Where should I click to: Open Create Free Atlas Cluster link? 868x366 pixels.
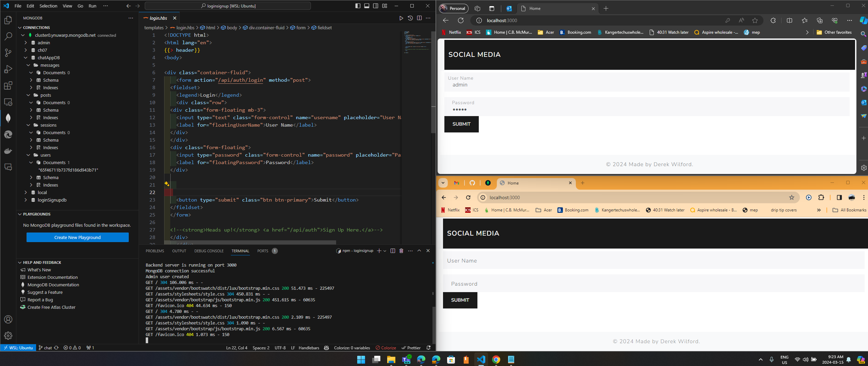pyautogui.click(x=51, y=307)
